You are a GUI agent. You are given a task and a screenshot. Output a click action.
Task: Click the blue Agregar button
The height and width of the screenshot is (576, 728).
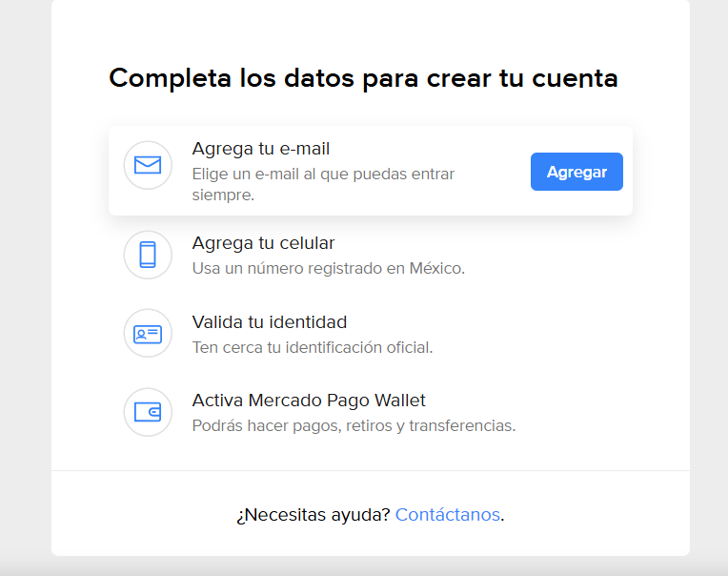click(x=576, y=172)
